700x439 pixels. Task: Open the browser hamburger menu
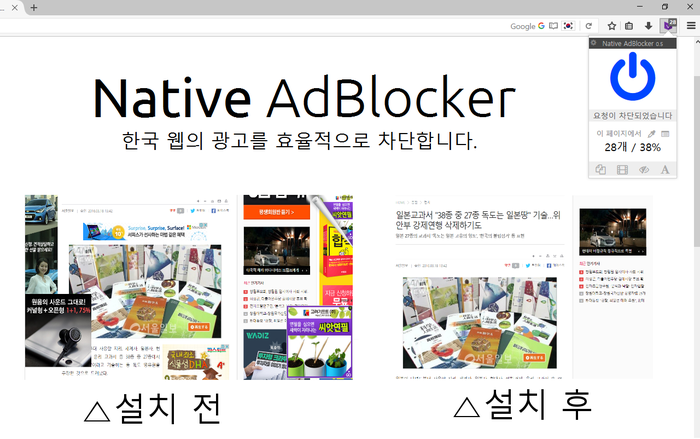[x=691, y=26]
